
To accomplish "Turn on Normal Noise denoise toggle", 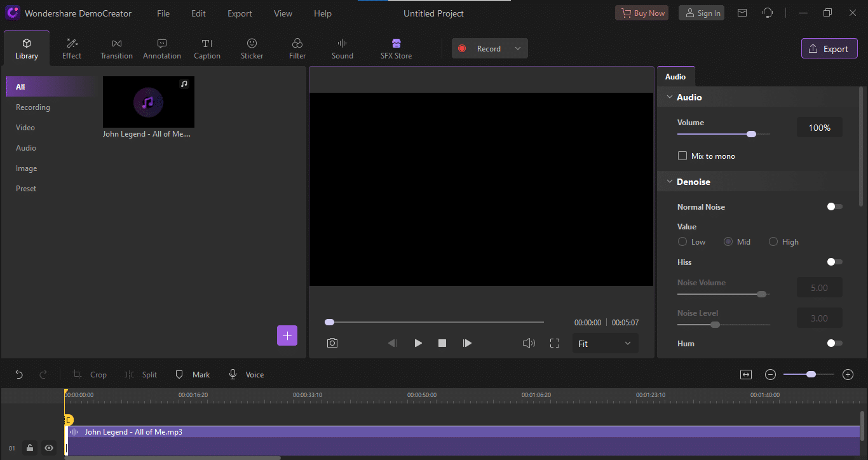I will tap(834, 206).
